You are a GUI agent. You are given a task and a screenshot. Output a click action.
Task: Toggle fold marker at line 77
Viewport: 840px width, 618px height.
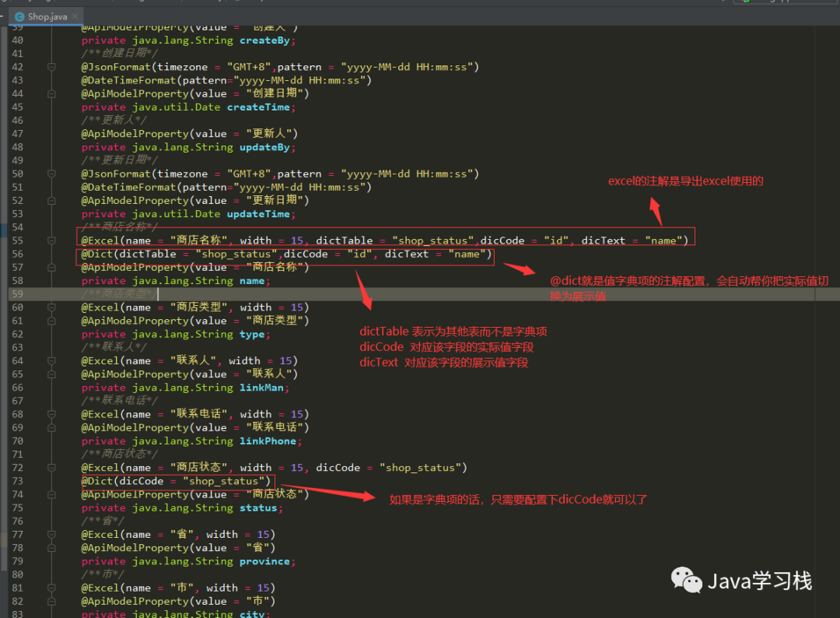[51, 535]
